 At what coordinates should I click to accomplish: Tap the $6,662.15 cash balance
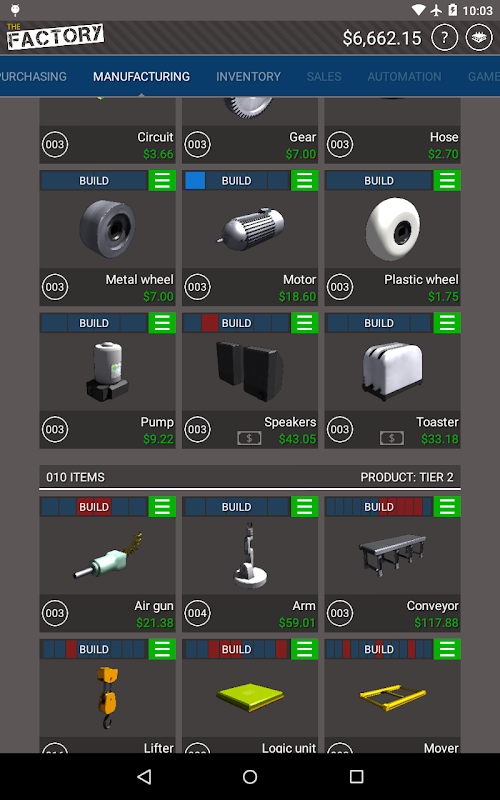tap(382, 38)
